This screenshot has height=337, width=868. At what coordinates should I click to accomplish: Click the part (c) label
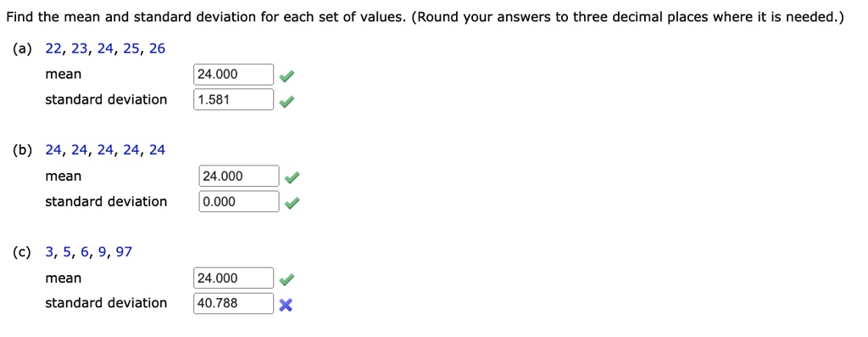point(22,252)
